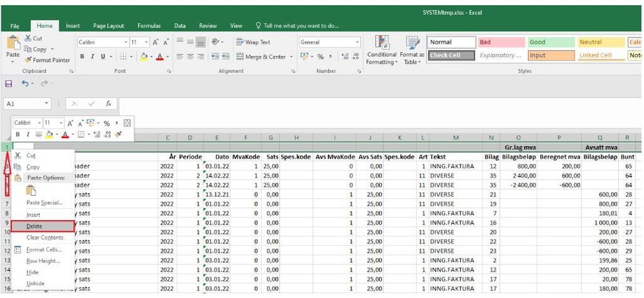This screenshot has height=298, width=644.
Task: Apply Underline in the ribbon Font group
Action: click(102, 57)
